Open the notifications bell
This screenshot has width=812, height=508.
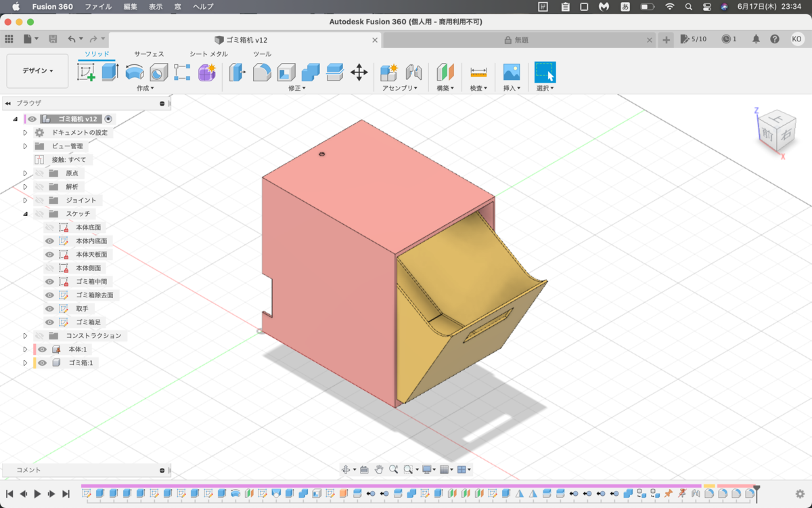757,39
